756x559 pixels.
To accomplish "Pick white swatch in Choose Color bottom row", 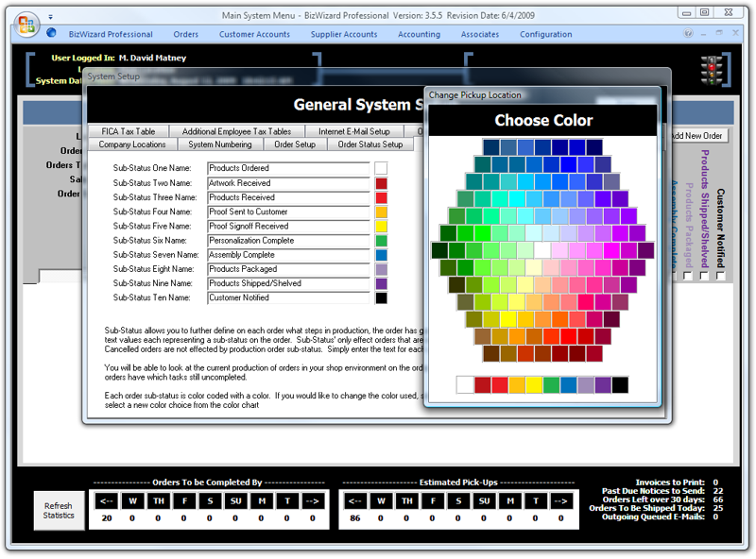I will 465,385.
